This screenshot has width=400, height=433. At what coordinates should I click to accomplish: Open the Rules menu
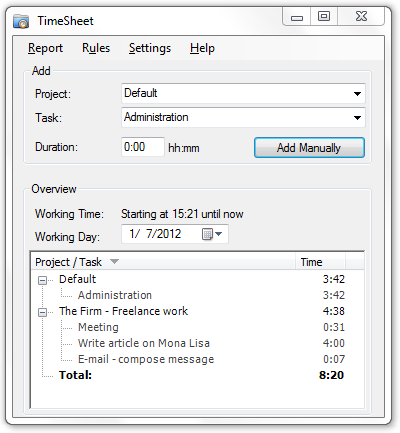coord(96,48)
